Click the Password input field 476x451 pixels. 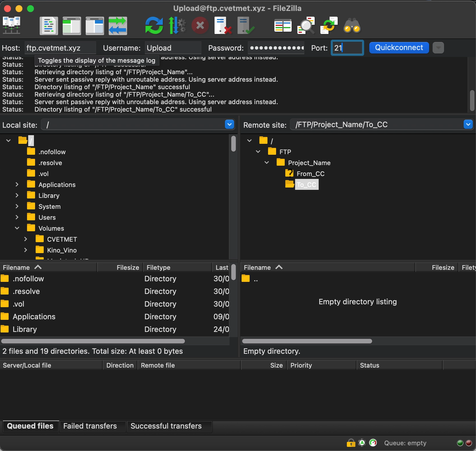point(276,48)
